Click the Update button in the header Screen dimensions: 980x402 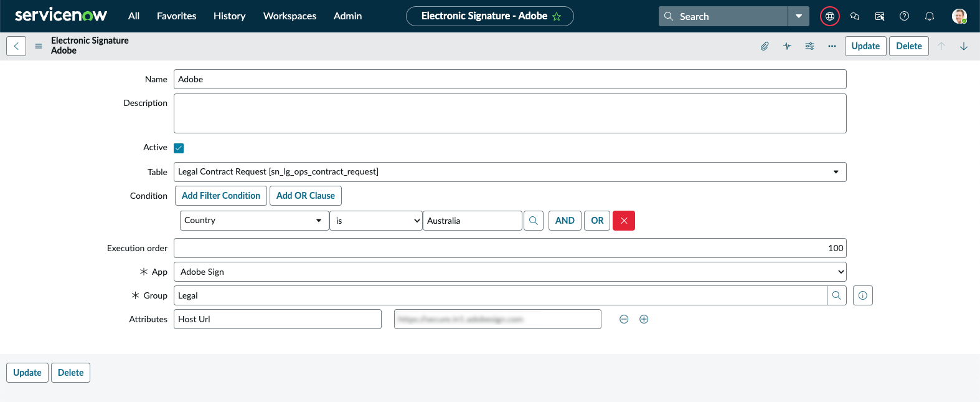865,46
